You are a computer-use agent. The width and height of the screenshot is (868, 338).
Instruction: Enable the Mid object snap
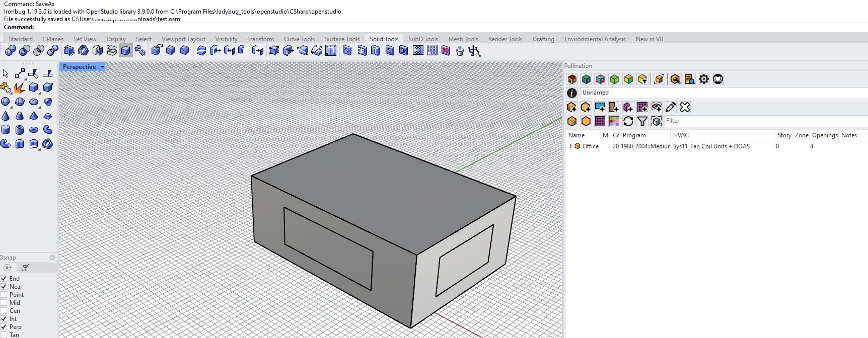click(x=4, y=303)
